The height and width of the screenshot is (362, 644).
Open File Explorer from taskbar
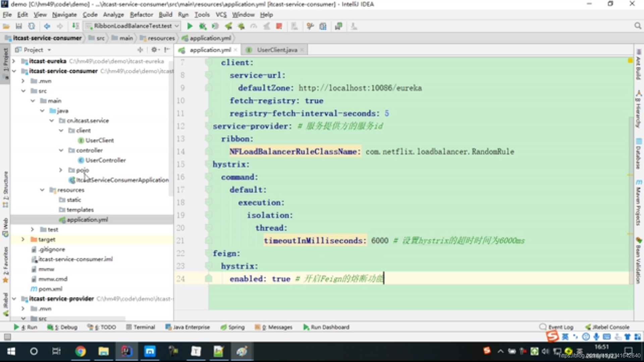pyautogui.click(x=103, y=351)
